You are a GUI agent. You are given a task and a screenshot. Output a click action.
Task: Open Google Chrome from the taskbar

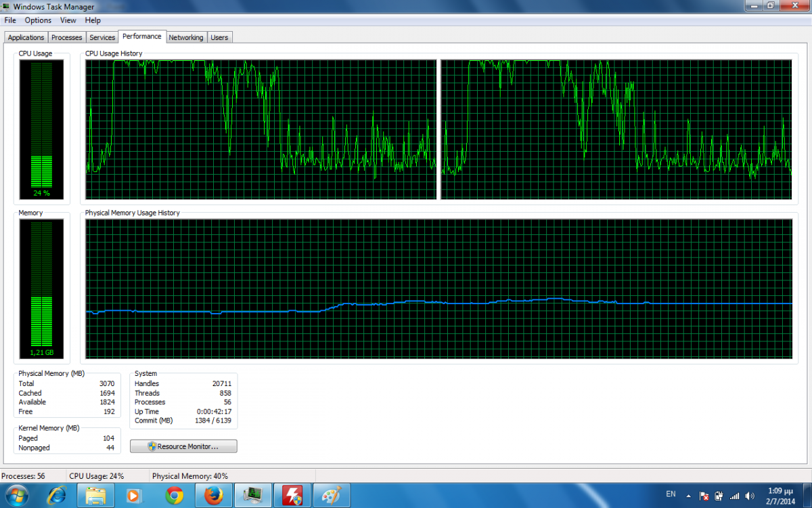(x=174, y=495)
